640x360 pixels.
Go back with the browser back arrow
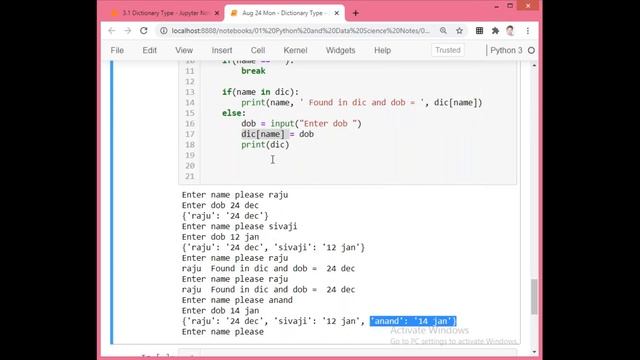111,31
